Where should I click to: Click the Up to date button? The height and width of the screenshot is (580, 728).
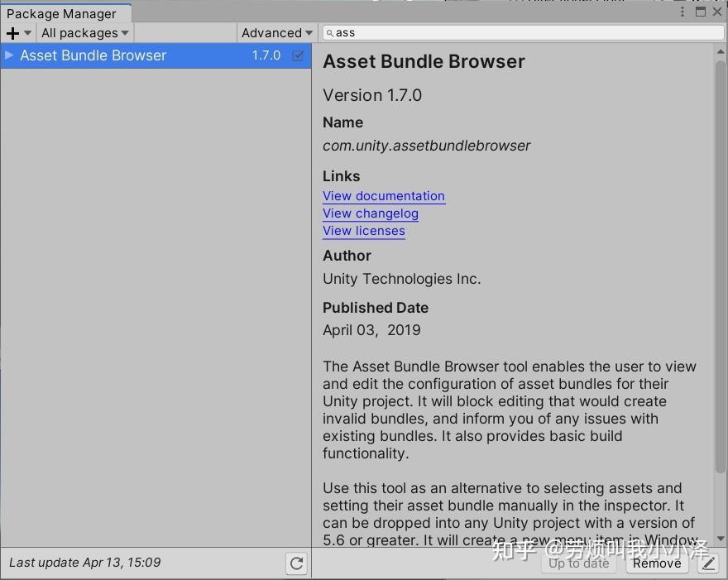tap(578, 563)
